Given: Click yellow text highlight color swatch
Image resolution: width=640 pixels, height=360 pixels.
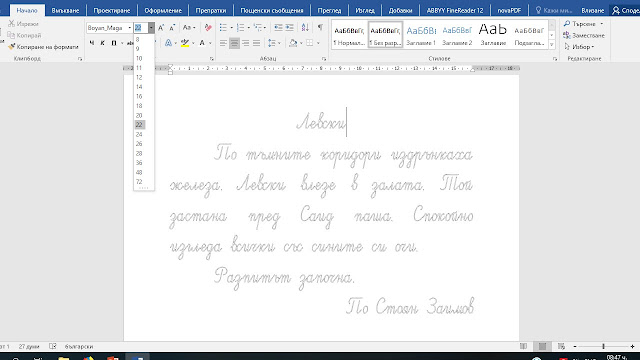Looking at the screenshot, I should pyautogui.click(x=185, y=43).
